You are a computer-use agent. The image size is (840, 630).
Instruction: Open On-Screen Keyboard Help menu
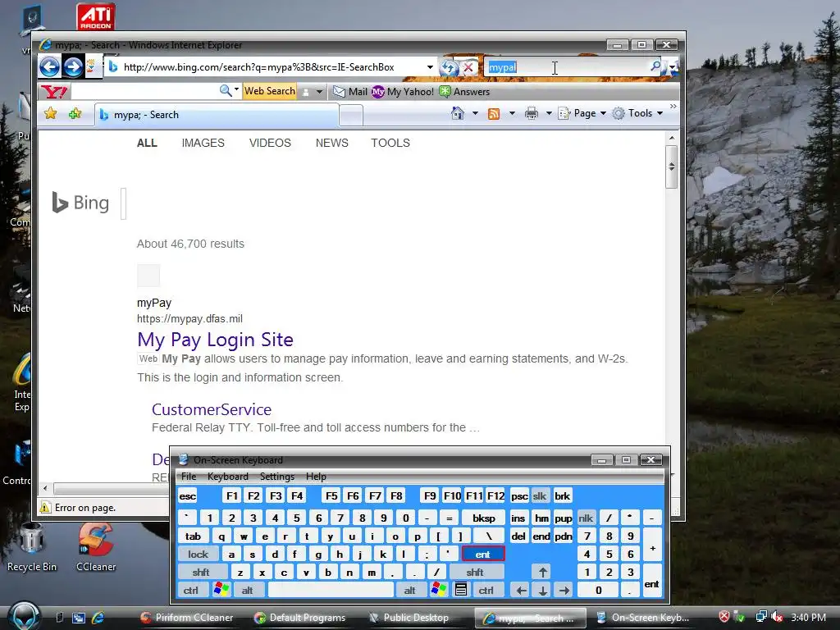pyautogui.click(x=316, y=477)
